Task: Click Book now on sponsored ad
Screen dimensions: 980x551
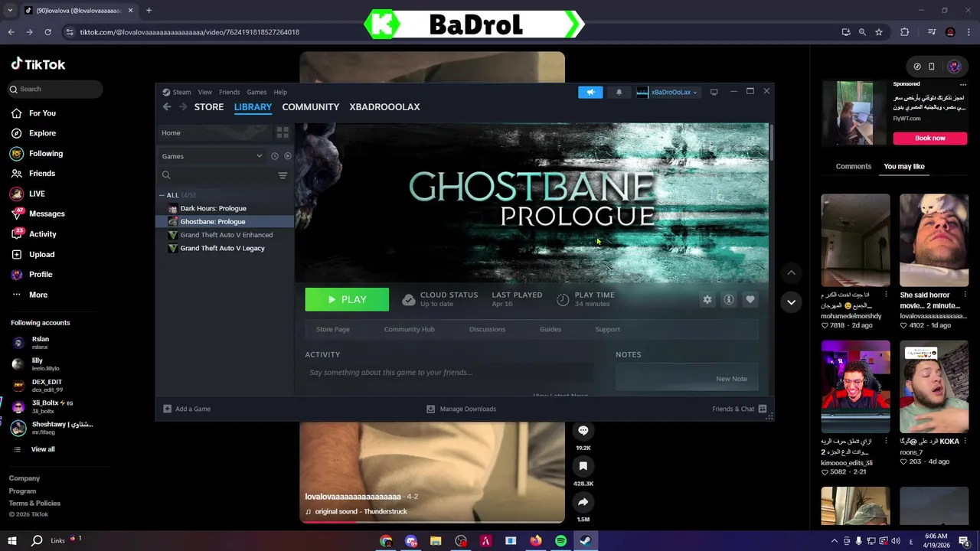Action: (929, 138)
